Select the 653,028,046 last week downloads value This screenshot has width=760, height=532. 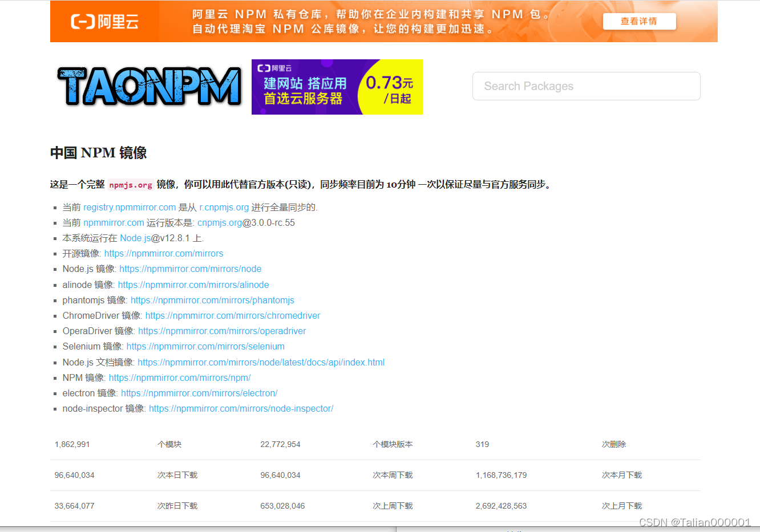click(x=282, y=506)
